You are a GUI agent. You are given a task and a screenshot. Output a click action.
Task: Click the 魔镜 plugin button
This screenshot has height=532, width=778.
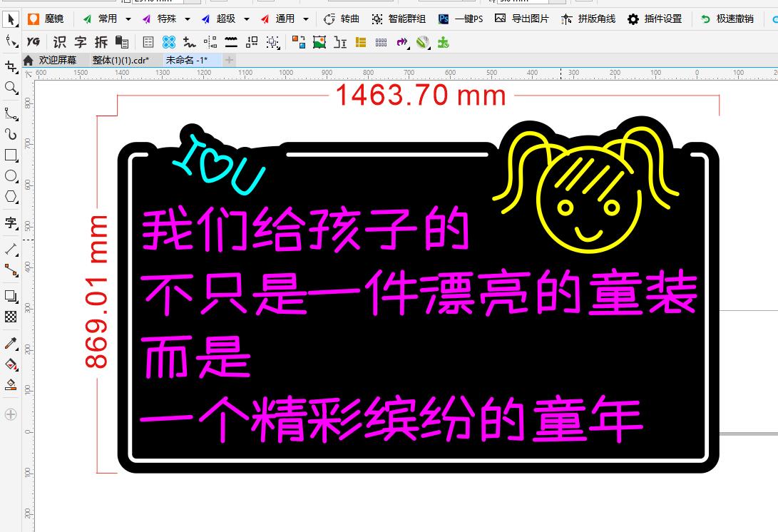tap(46, 19)
